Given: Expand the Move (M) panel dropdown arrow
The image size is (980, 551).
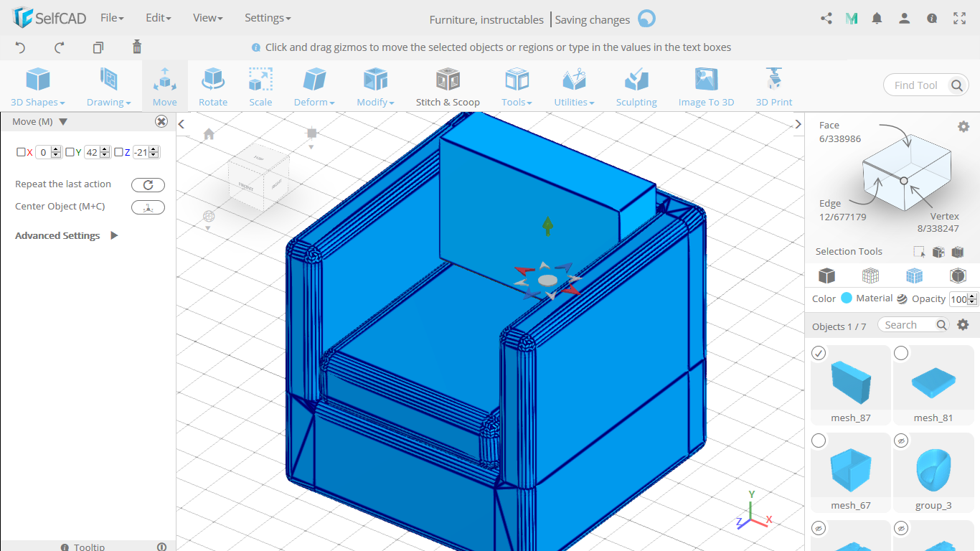Looking at the screenshot, I should point(63,122).
